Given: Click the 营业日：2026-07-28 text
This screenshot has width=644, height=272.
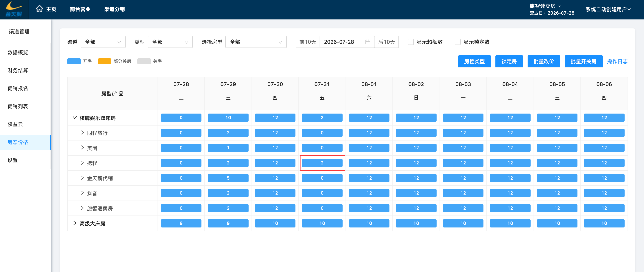Looking at the screenshot, I should [x=552, y=13].
